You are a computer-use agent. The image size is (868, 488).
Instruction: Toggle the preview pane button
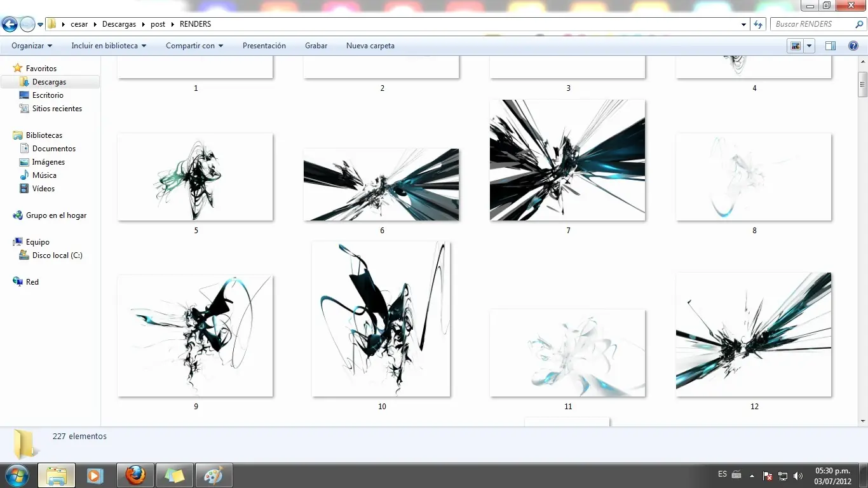point(831,46)
